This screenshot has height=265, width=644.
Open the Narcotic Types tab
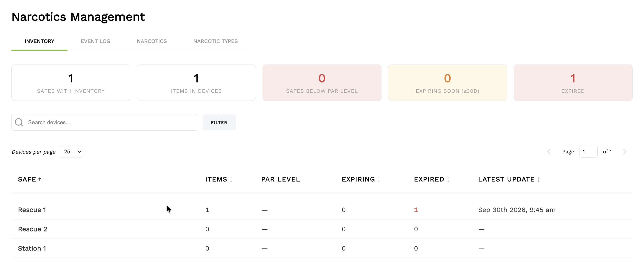216,41
